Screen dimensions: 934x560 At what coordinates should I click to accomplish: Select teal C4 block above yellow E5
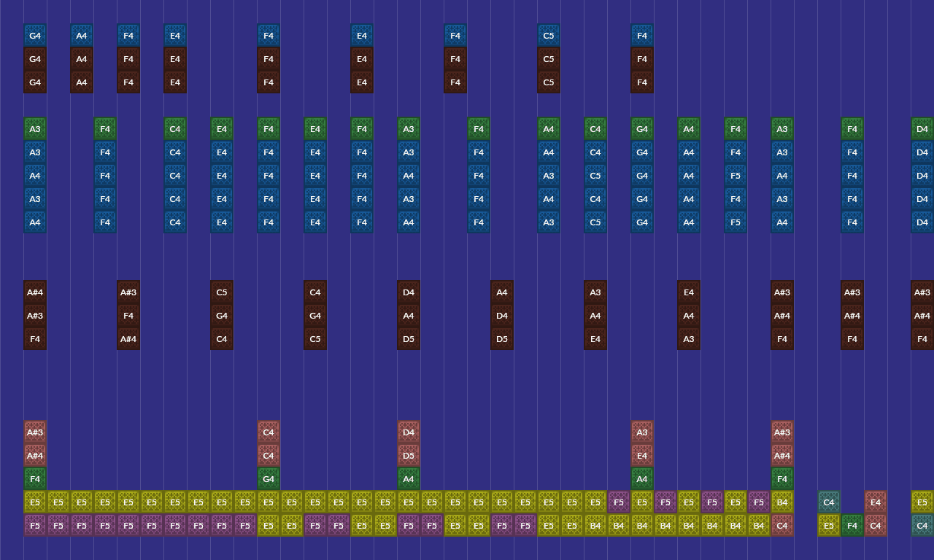[x=829, y=502]
